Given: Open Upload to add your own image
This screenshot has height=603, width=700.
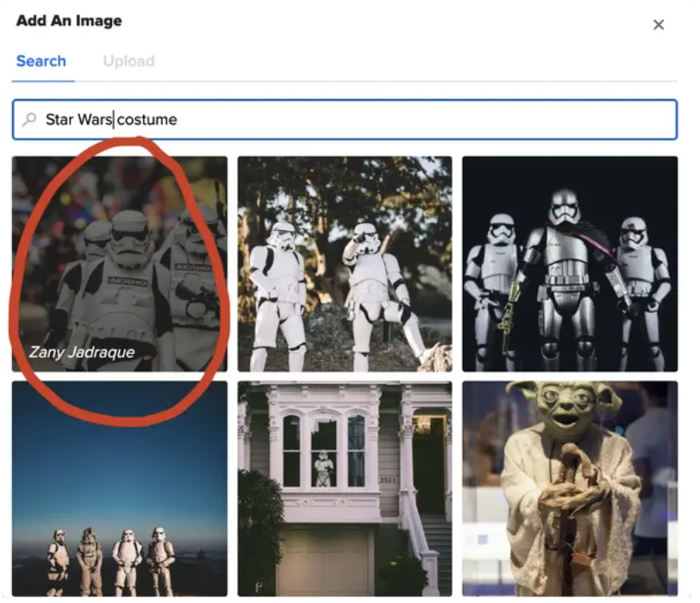Looking at the screenshot, I should coord(128,61).
